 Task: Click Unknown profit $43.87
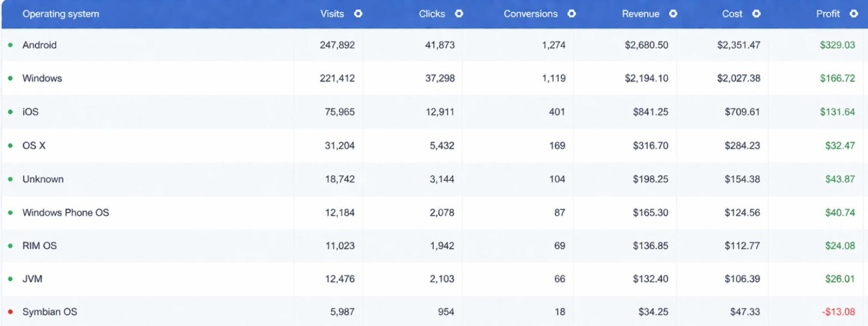(x=840, y=179)
